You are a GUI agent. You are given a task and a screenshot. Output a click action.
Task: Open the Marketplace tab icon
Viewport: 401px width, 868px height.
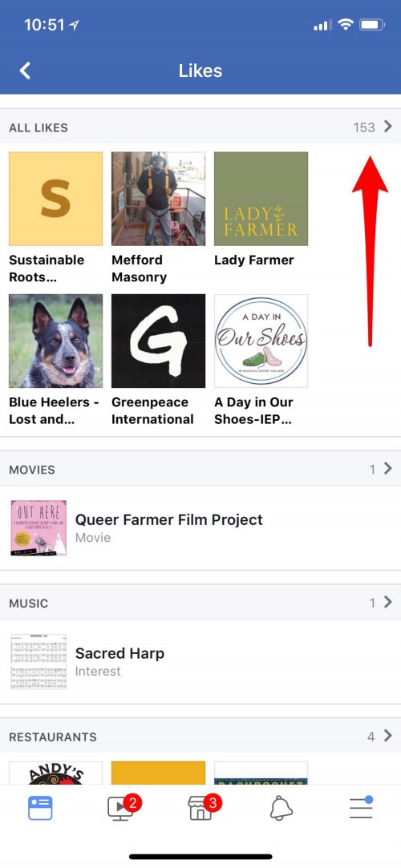pyautogui.click(x=202, y=807)
